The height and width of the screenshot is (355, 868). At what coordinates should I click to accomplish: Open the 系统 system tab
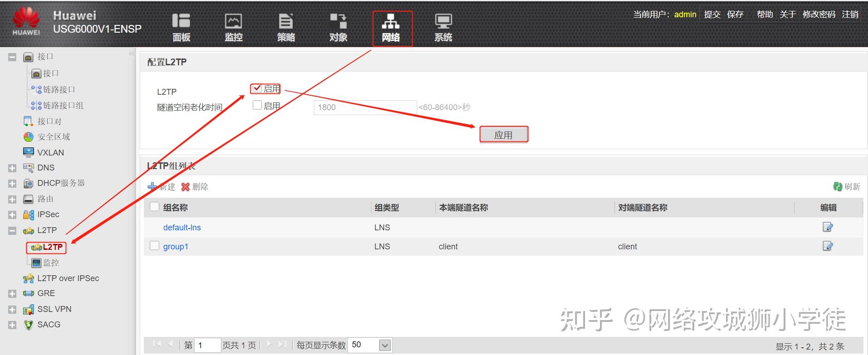(443, 28)
